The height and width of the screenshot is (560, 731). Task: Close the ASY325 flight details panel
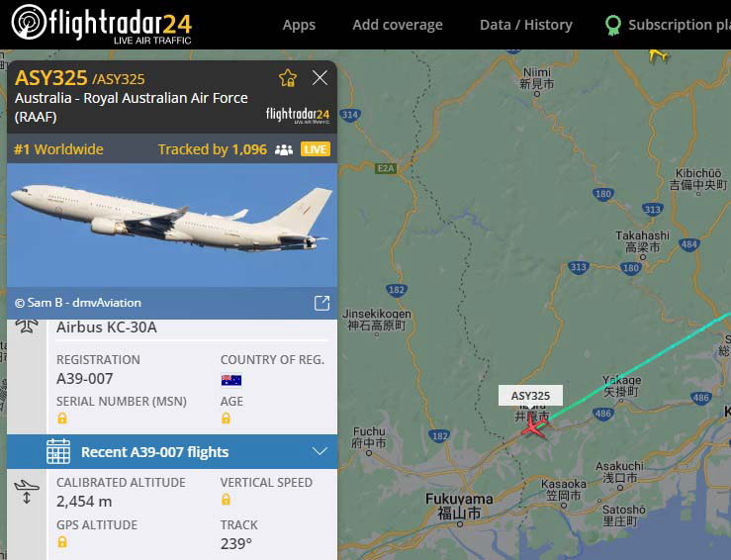(x=320, y=77)
